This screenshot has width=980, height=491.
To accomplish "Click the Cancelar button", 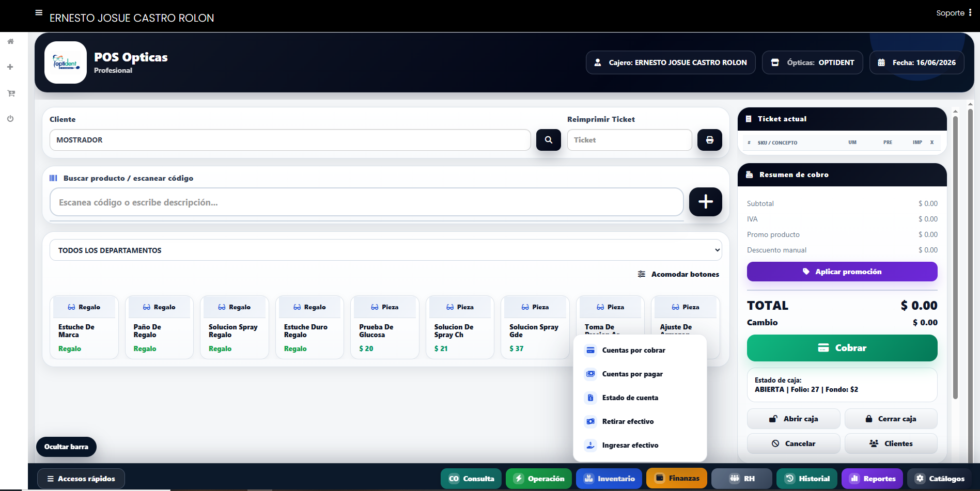I will [x=794, y=444].
